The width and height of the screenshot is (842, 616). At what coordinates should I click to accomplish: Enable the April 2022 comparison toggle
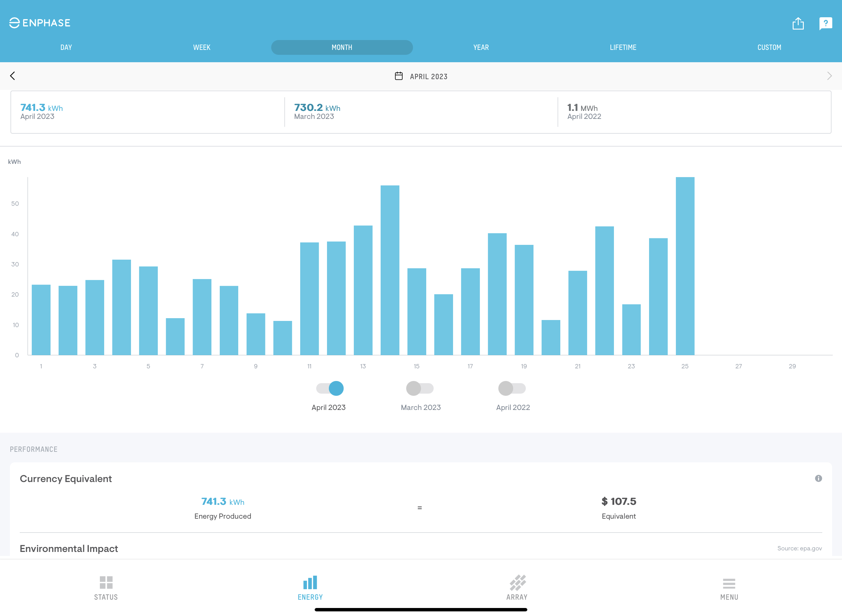click(512, 389)
